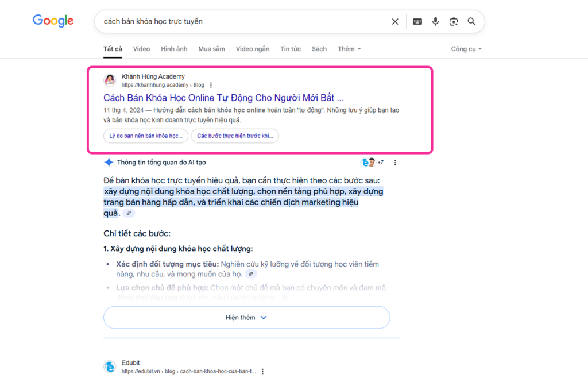The image size is (588, 378).
Task: Click the magnifying glass search icon
Action: pos(471,22)
